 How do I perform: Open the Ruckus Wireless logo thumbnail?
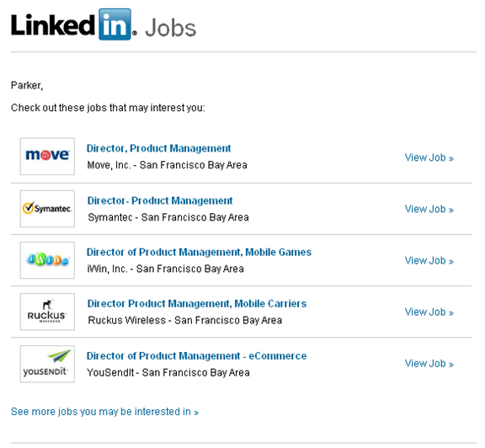click(47, 312)
